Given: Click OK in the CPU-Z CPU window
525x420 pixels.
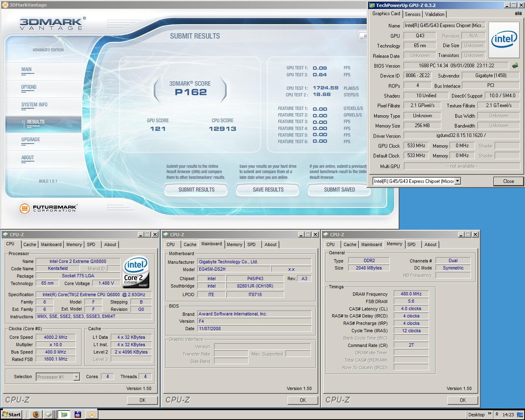Looking at the screenshot, I should [x=142, y=400].
